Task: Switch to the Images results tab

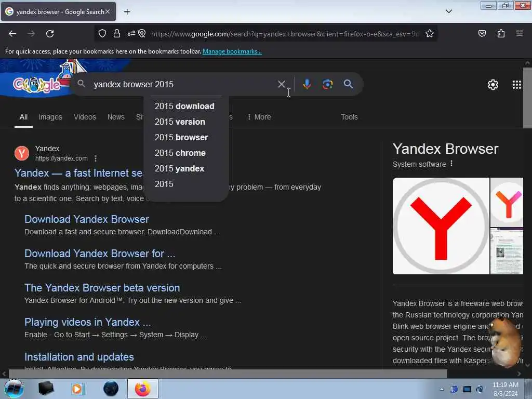Action: click(x=50, y=117)
